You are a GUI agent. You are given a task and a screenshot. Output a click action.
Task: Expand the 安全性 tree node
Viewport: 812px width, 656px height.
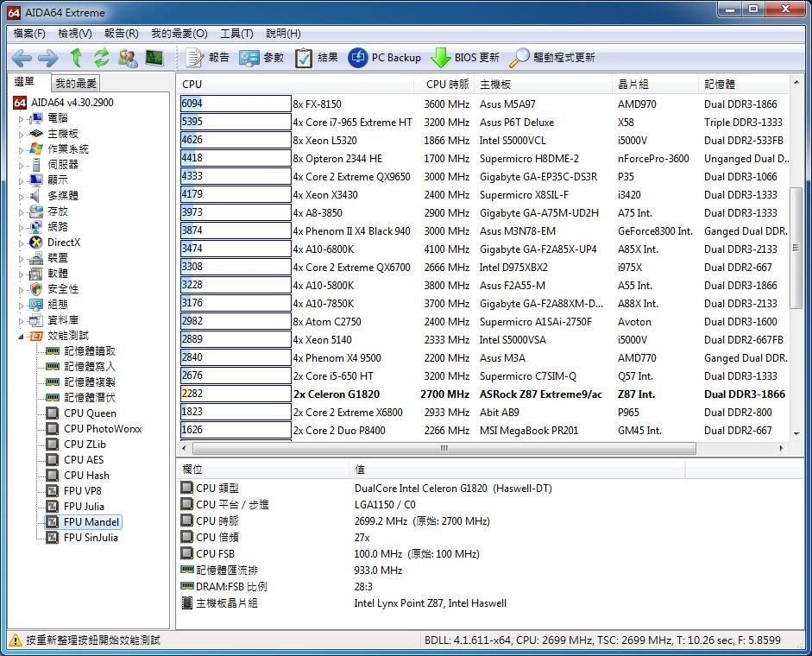coord(21,290)
